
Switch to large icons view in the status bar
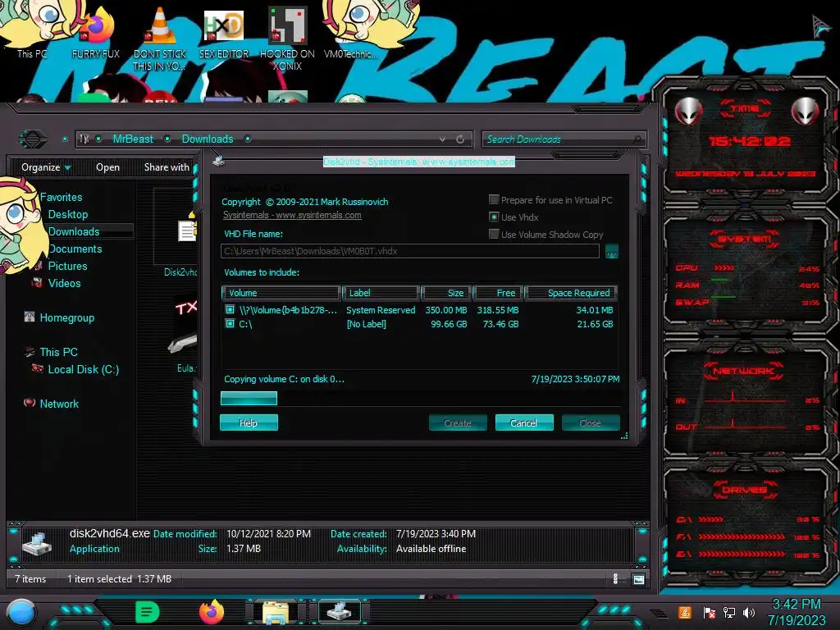[x=638, y=579]
